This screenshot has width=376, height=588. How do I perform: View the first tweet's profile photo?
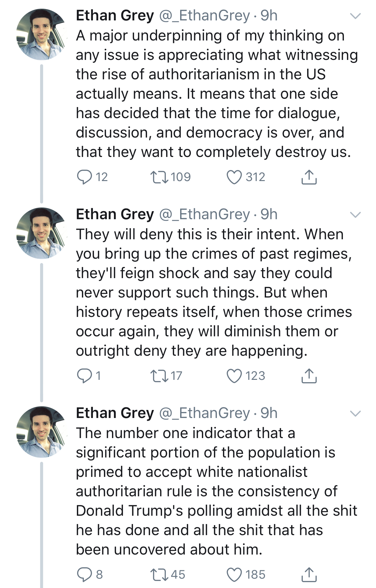[42, 34]
